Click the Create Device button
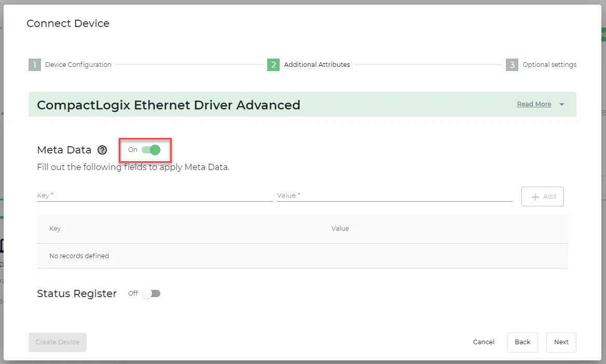 58,342
